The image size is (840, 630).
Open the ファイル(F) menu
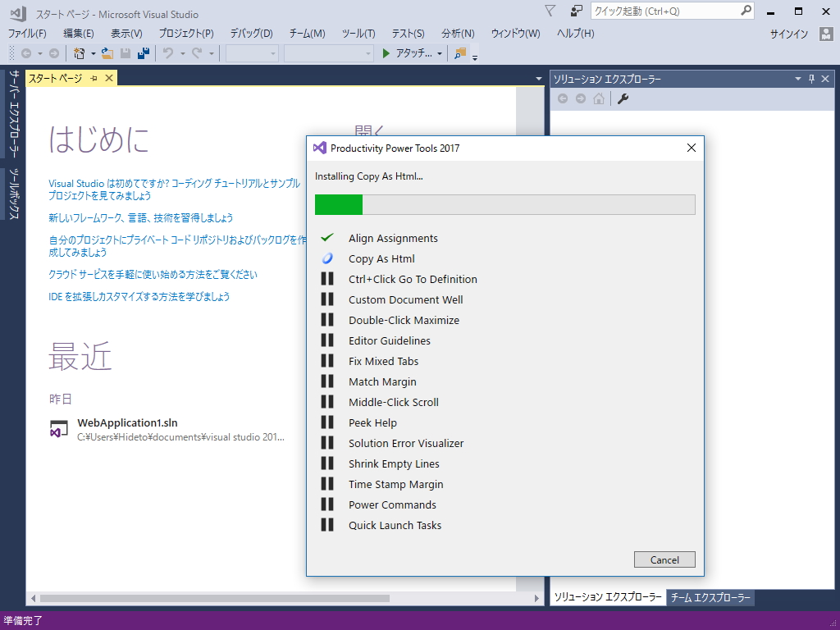click(27, 34)
